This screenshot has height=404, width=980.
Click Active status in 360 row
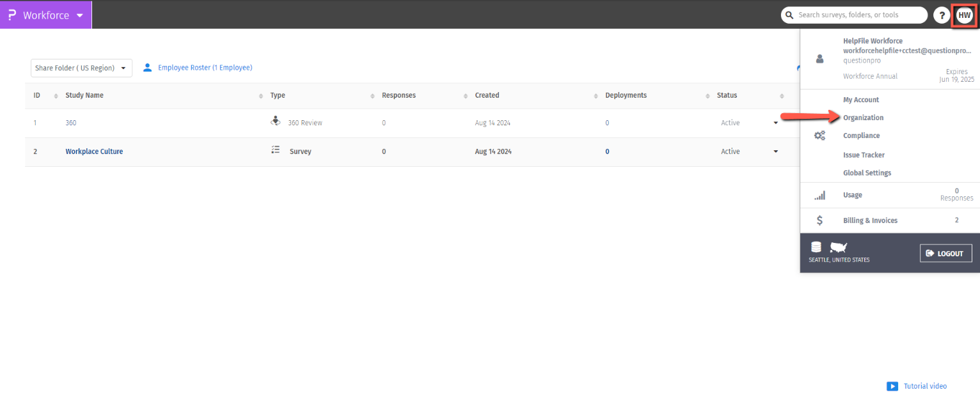tap(731, 123)
